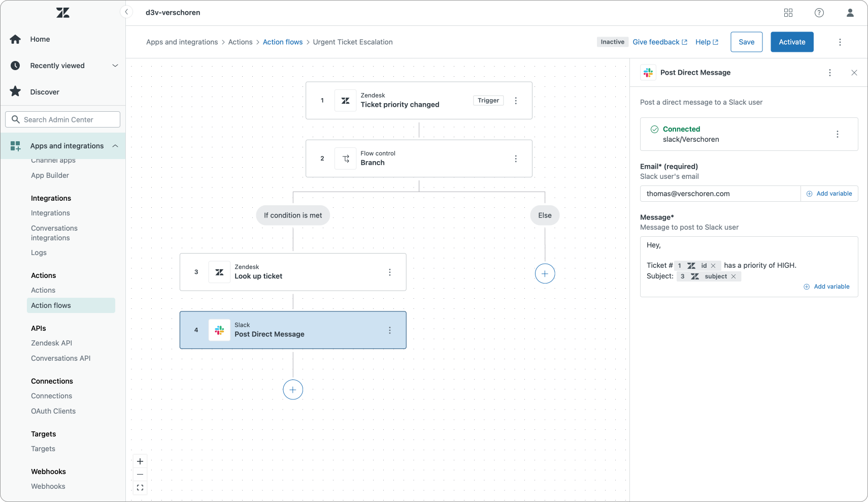
Task: Open the Zendesk products grid icon
Action: click(x=788, y=13)
